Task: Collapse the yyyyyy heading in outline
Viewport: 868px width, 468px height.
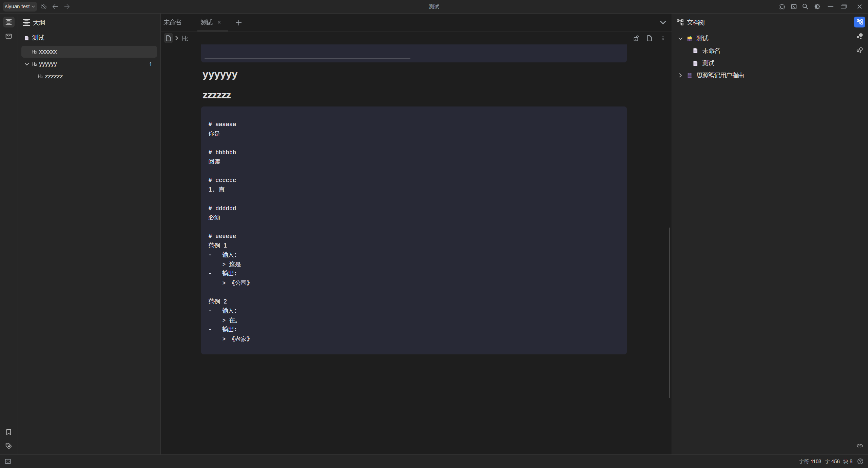Action: pyautogui.click(x=27, y=64)
